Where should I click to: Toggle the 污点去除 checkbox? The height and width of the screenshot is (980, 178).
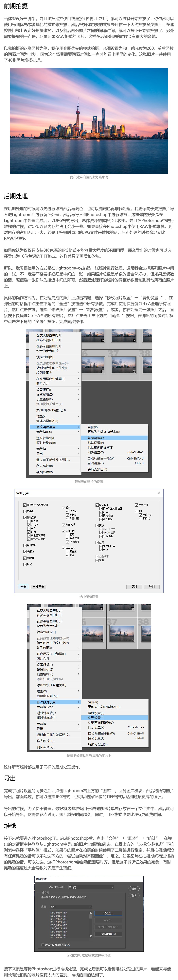[136, 505]
